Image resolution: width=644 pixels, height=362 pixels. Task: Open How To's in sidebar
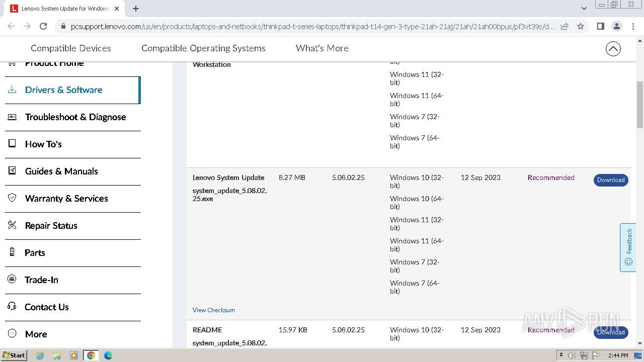[x=72, y=144]
